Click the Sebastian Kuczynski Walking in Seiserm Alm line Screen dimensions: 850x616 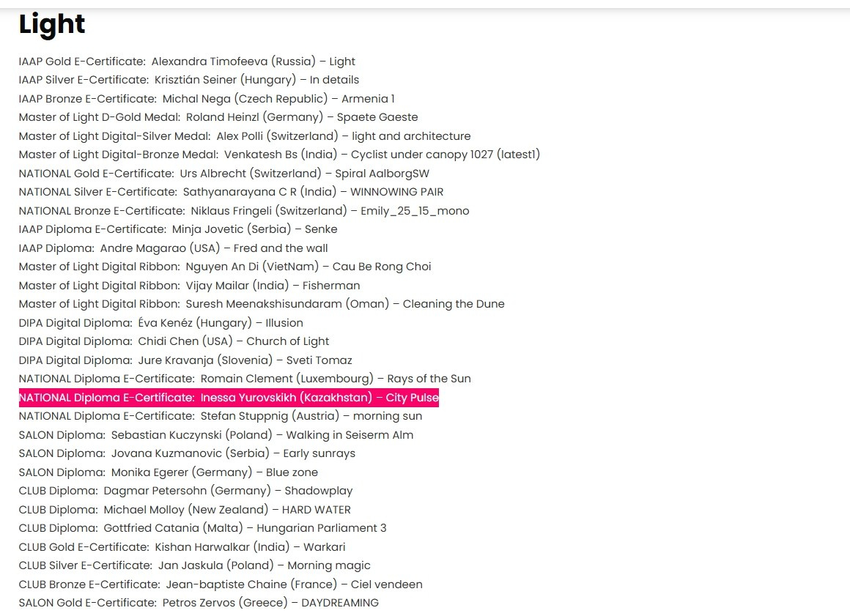click(216, 435)
